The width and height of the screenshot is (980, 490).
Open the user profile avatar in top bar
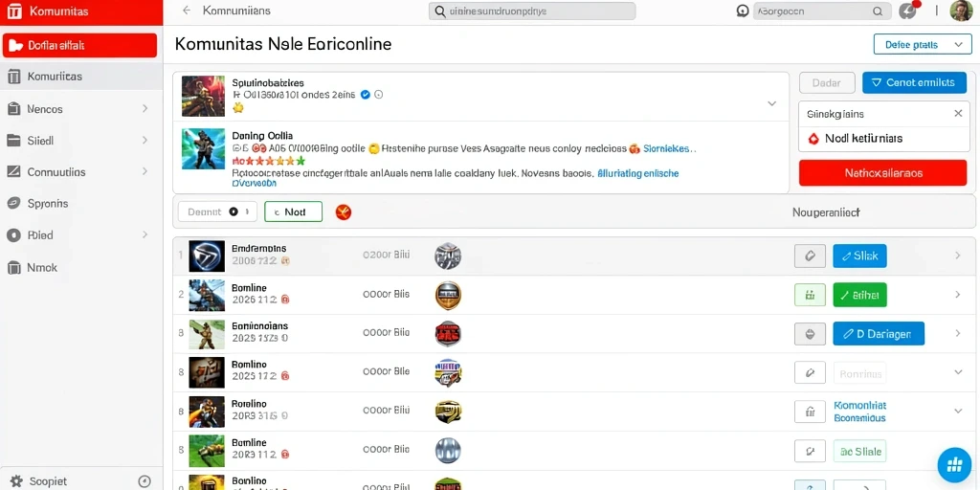click(x=960, y=11)
